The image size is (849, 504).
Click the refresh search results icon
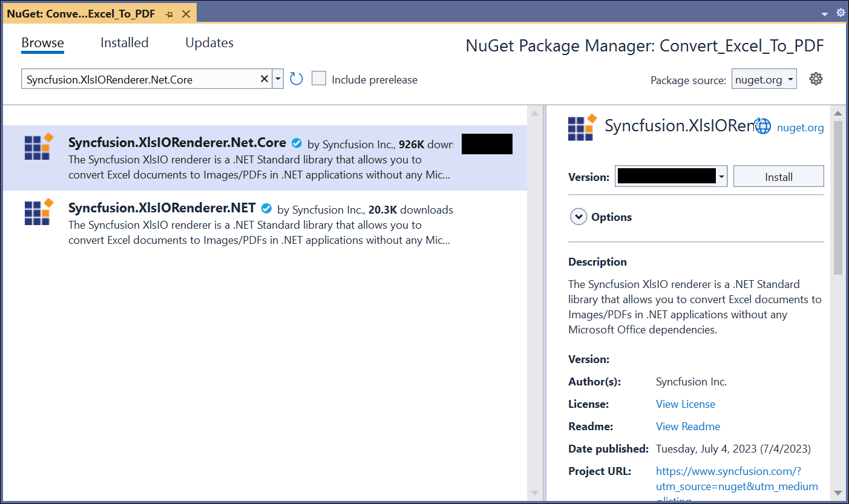[x=296, y=79]
